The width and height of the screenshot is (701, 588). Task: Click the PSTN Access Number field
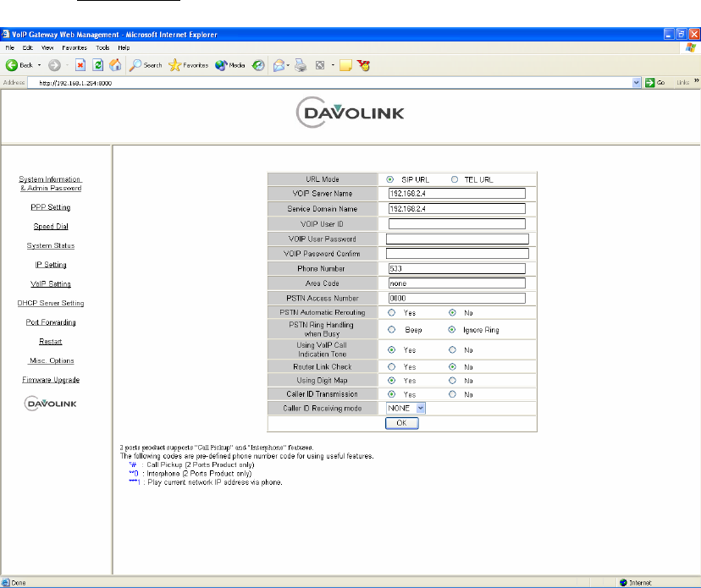(457, 298)
